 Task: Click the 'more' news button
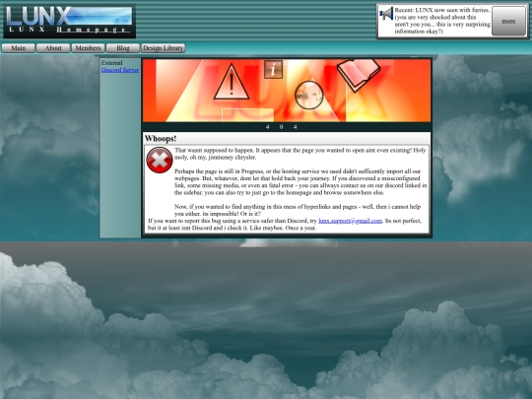tap(508, 21)
